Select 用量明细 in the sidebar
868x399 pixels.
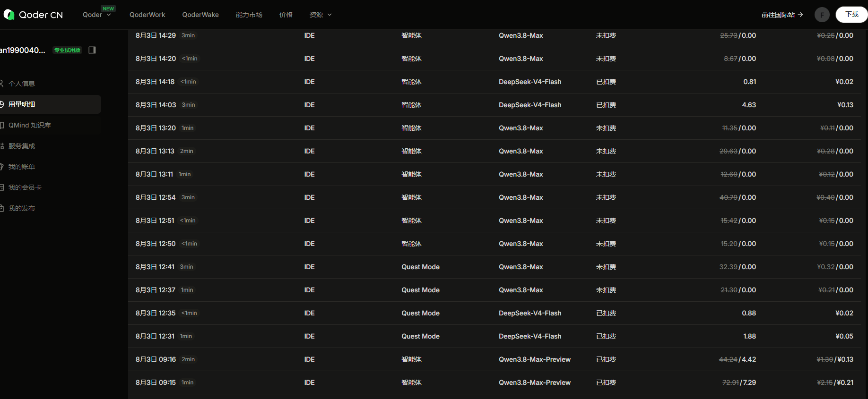(x=50, y=104)
